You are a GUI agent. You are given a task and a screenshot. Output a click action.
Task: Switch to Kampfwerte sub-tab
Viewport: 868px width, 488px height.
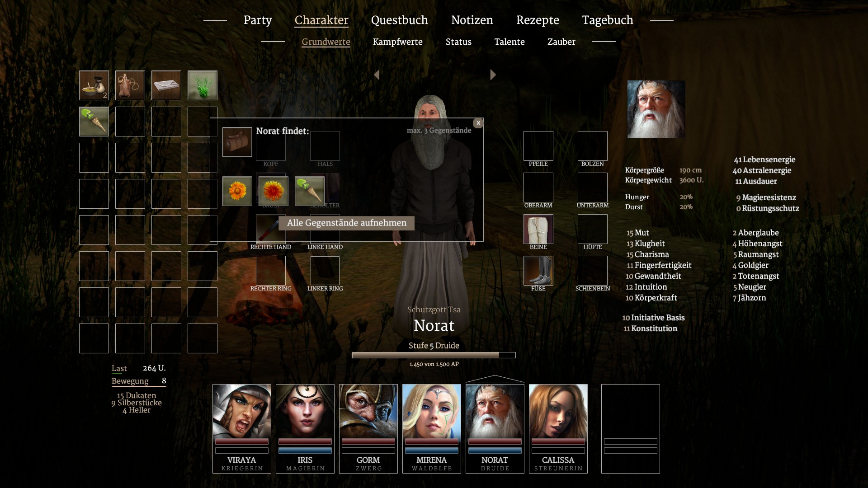tap(398, 42)
